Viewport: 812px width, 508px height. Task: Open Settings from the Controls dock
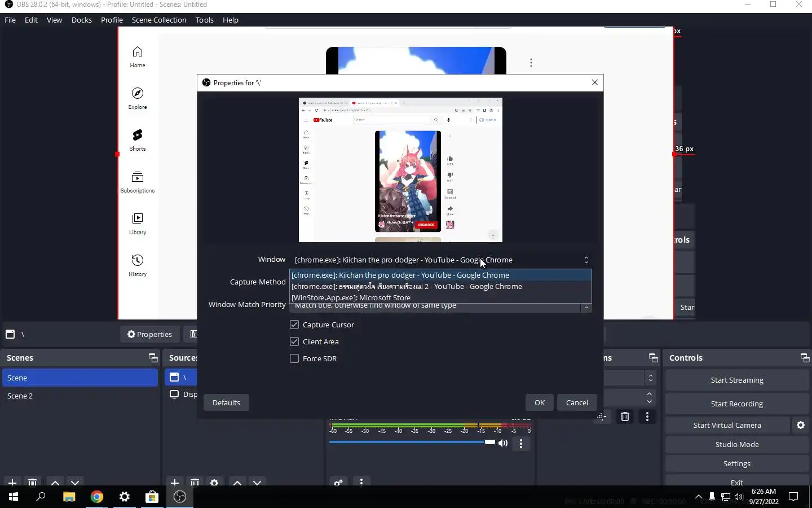[737, 463]
